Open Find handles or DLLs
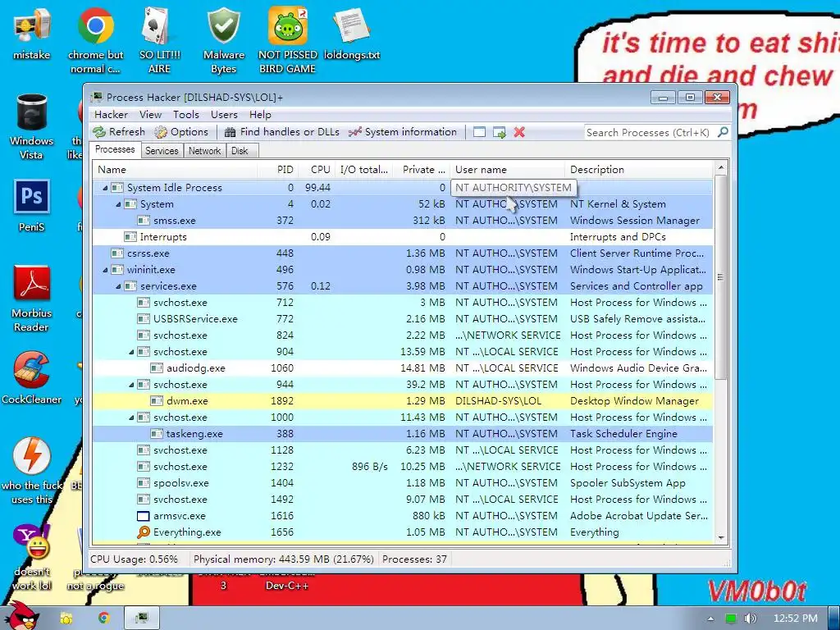 282,132
